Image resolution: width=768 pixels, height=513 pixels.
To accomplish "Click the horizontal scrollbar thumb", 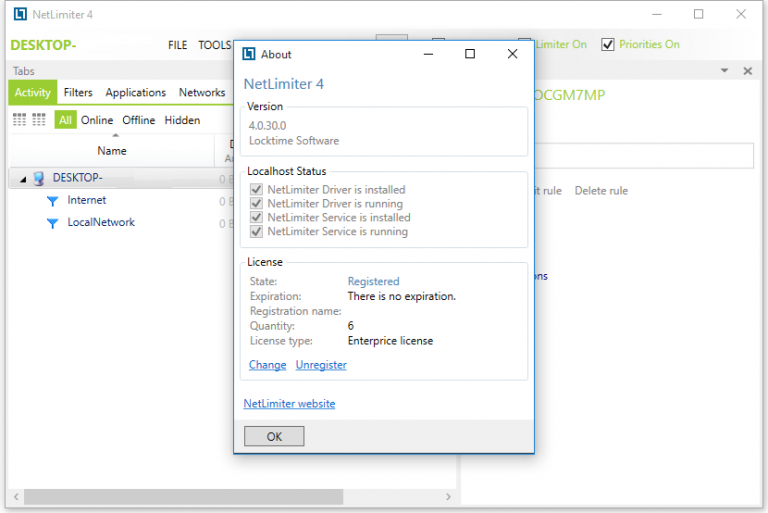I will (x=184, y=497).
